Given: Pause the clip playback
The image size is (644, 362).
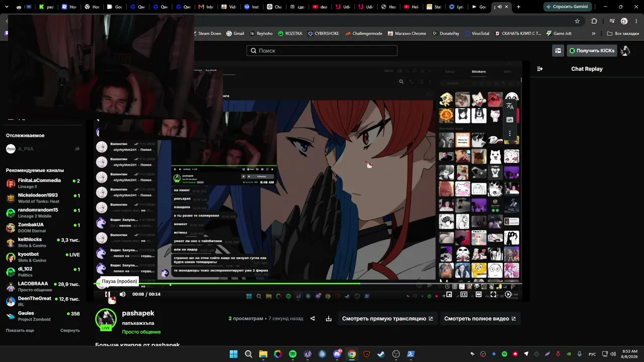Looking at the screenshot, I should click(x=108, y=294).
